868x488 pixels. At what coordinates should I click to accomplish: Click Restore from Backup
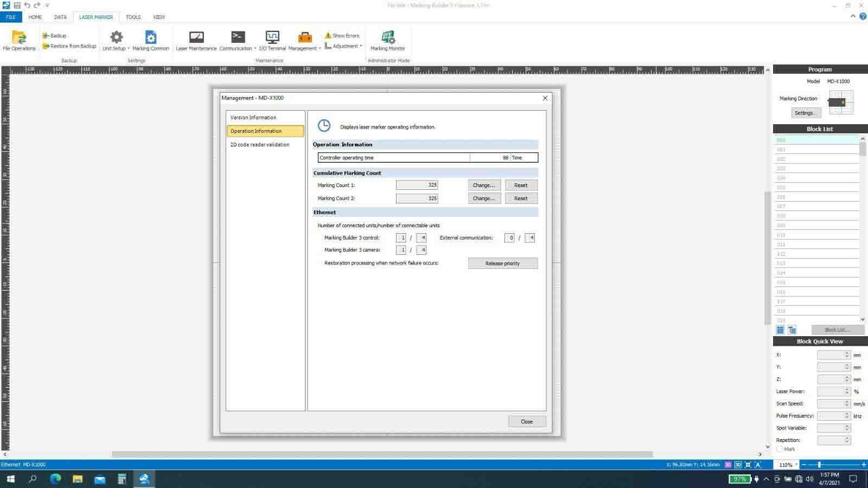pyautogui.click(x=69, y=46)
